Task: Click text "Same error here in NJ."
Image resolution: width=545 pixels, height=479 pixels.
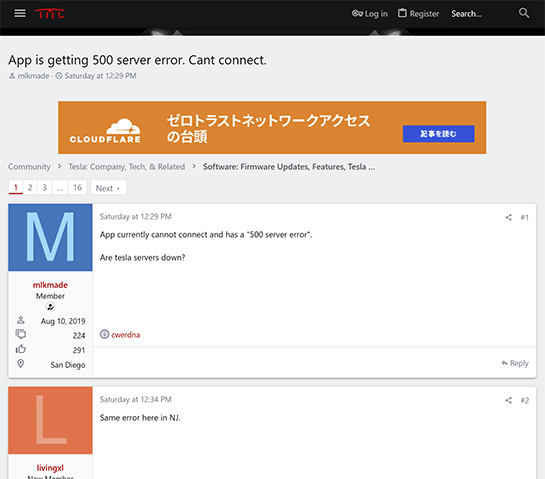Action: (140, 418)
